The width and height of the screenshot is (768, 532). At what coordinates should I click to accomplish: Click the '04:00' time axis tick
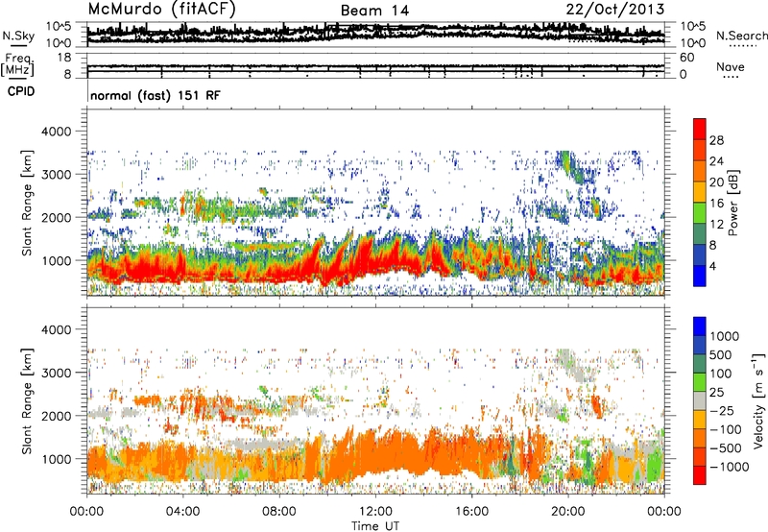tap(182, 512)
